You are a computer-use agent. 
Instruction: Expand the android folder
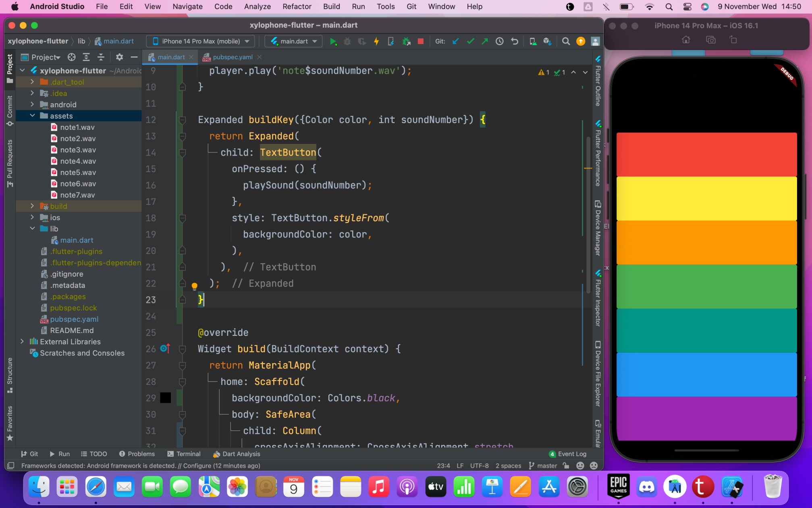(x=32, y=104)
